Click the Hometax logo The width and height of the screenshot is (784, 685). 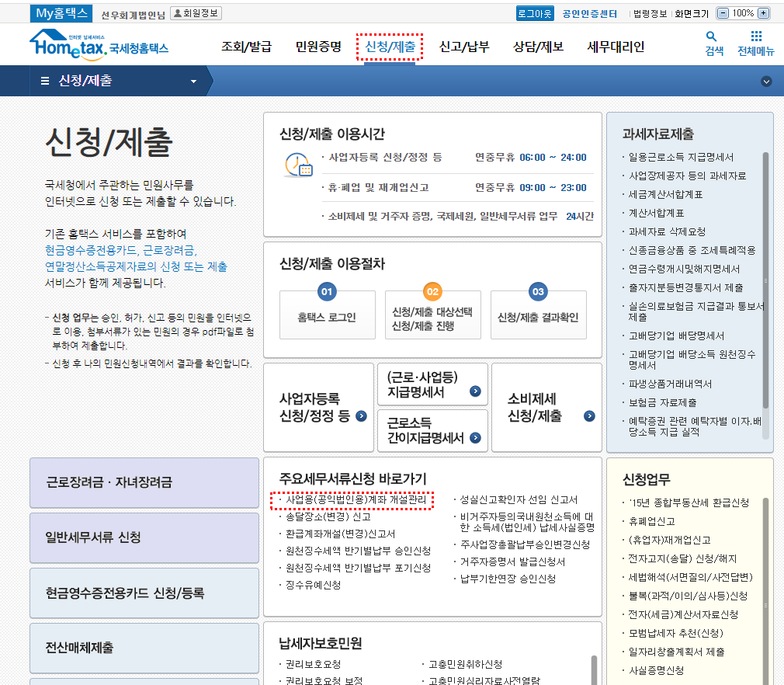click(x=99, y=46)
